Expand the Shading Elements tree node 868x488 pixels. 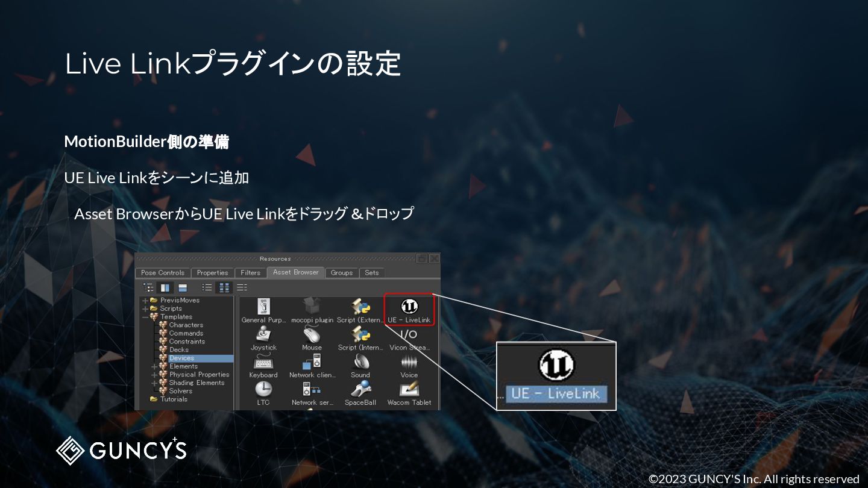(x=154, y=383)
